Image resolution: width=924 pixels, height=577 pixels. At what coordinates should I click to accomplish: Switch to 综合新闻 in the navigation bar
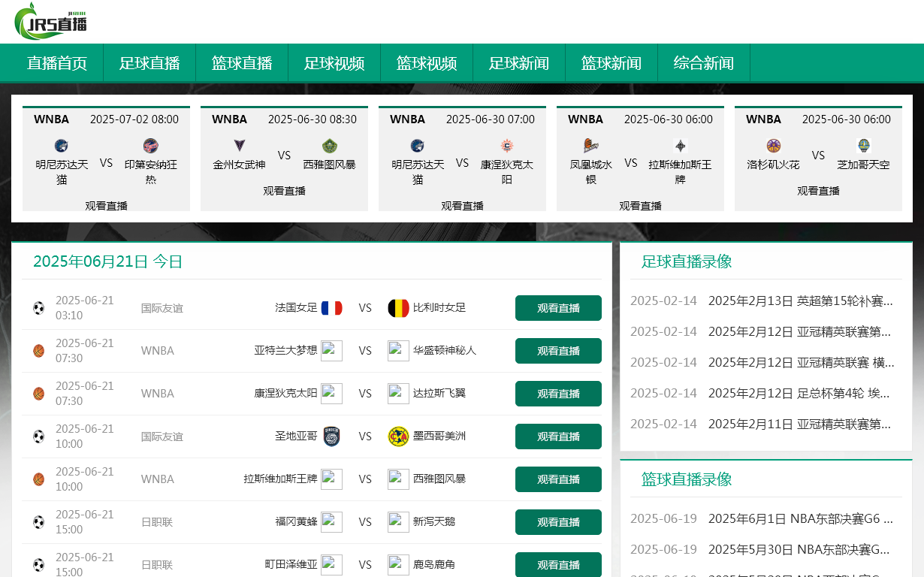point(704,63)
